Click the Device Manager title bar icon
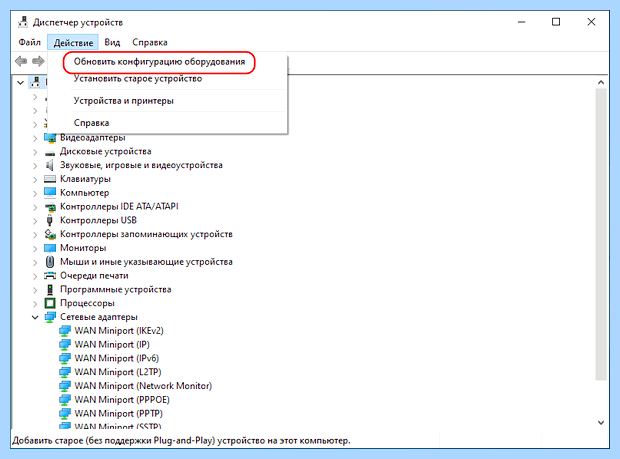This screenshot has width=620, height=459. tap(23, 22)
